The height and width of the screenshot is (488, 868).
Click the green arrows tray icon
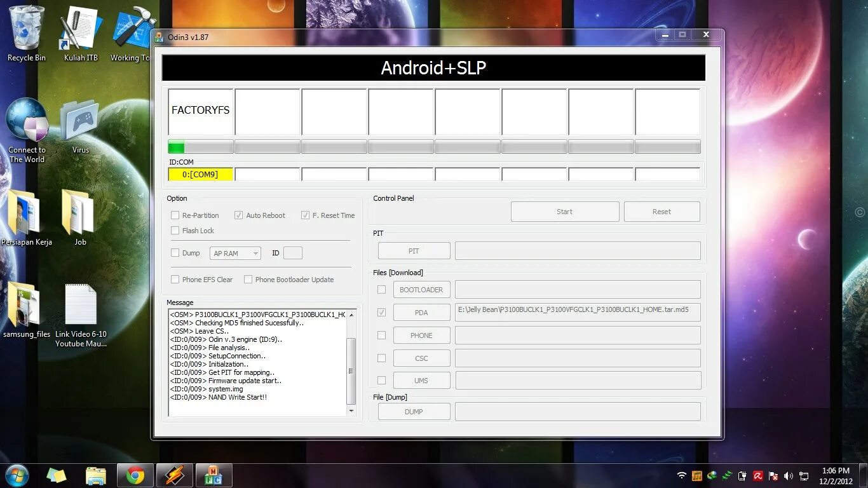pyautogui.click(x=728, y=475)
